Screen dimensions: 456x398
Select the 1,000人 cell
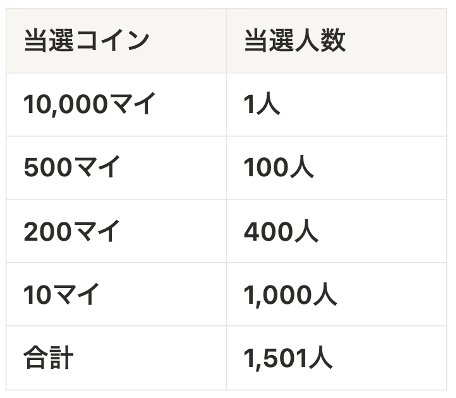tap(336, 294)
